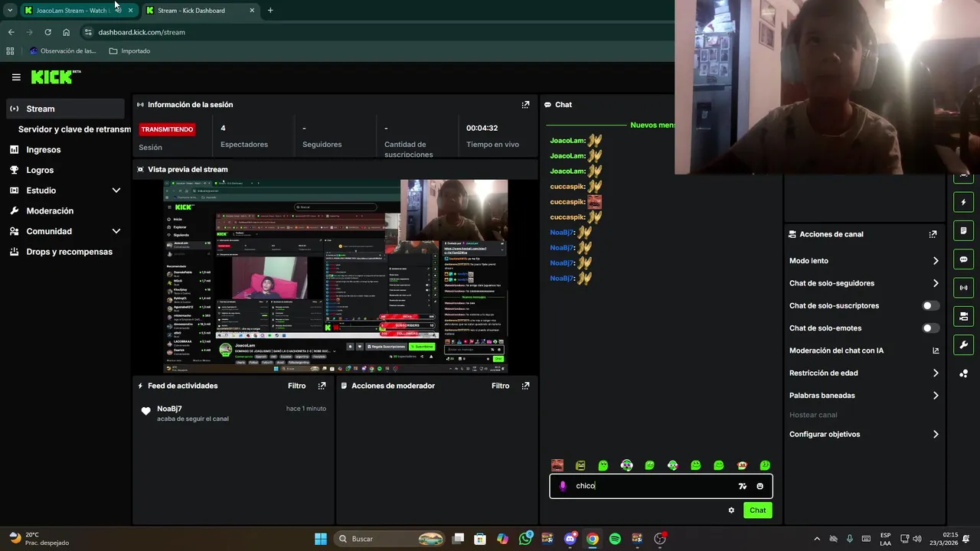
Task: Open WhatsApp from the taskbar
Action: [x=525, y=539]
